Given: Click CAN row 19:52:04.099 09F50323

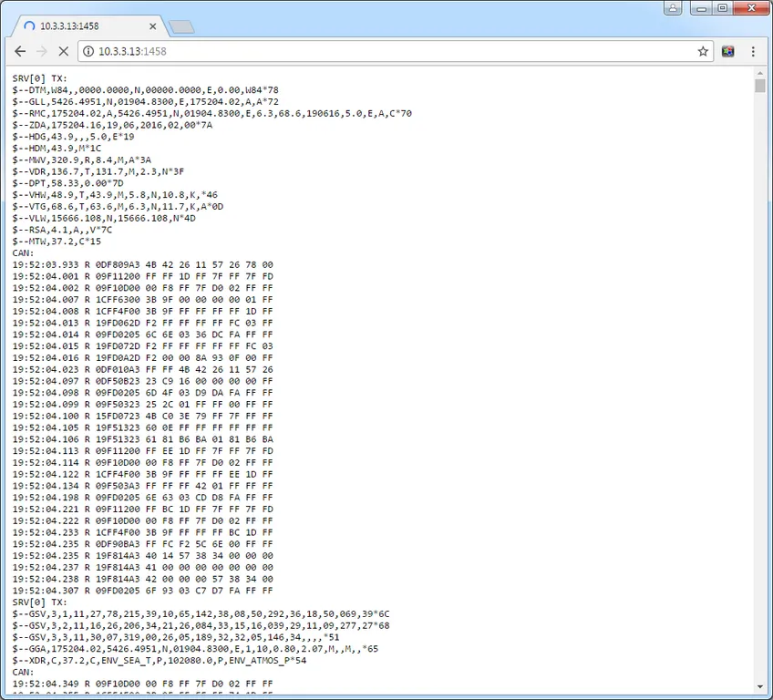Looking at the screenshot, I should point(142,404).
